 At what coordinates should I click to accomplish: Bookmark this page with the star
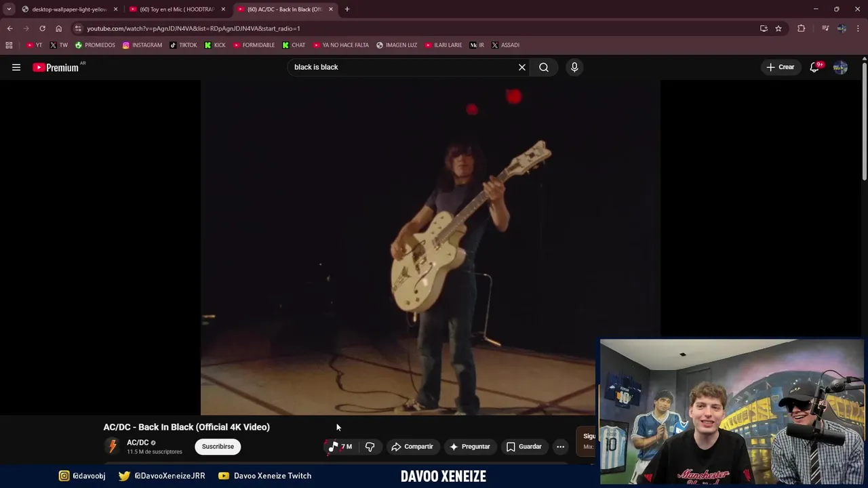[x=778, y=28]
